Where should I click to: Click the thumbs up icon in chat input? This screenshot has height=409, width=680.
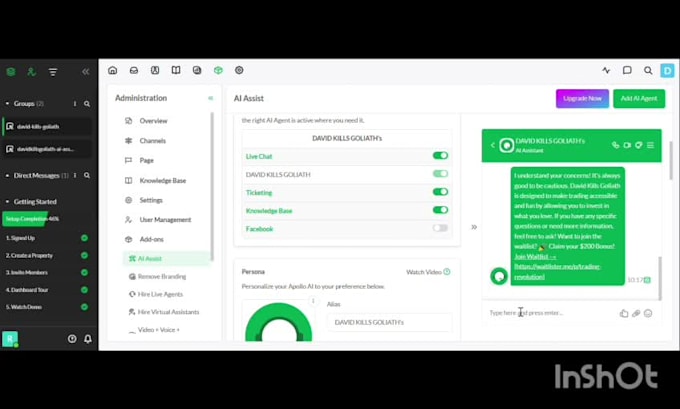pos(624,313)
